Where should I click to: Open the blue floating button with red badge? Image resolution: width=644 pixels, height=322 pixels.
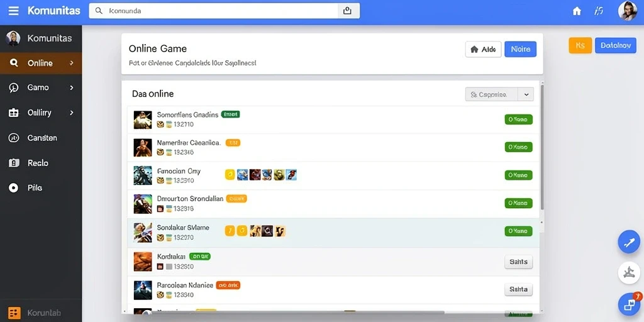coord(629,304)
